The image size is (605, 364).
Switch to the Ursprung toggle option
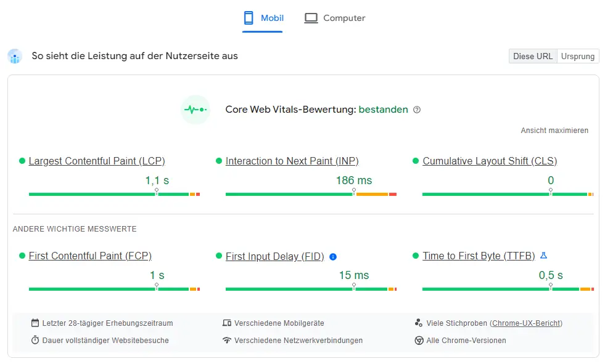coord(578,56)
